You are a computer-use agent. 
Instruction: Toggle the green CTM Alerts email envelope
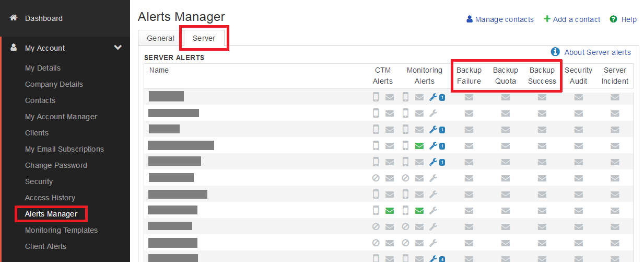(390, 211)
